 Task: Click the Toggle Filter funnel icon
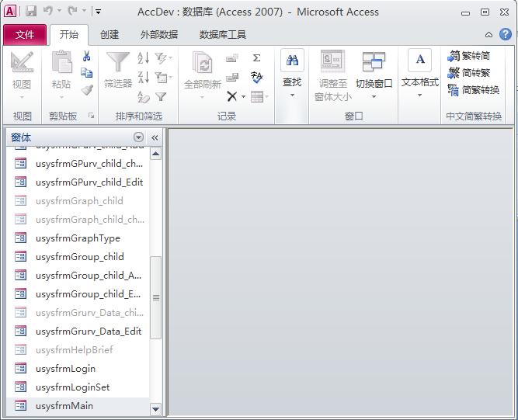[x=161, y=96]
